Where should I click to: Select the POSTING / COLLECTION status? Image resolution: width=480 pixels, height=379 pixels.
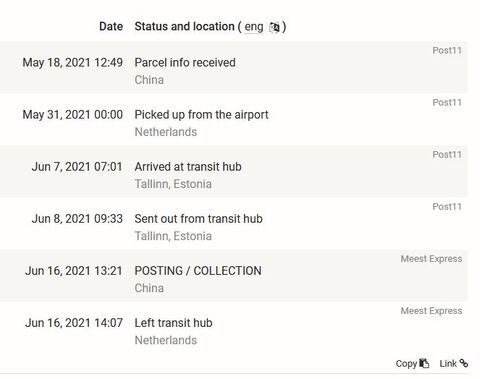point(198,271)
